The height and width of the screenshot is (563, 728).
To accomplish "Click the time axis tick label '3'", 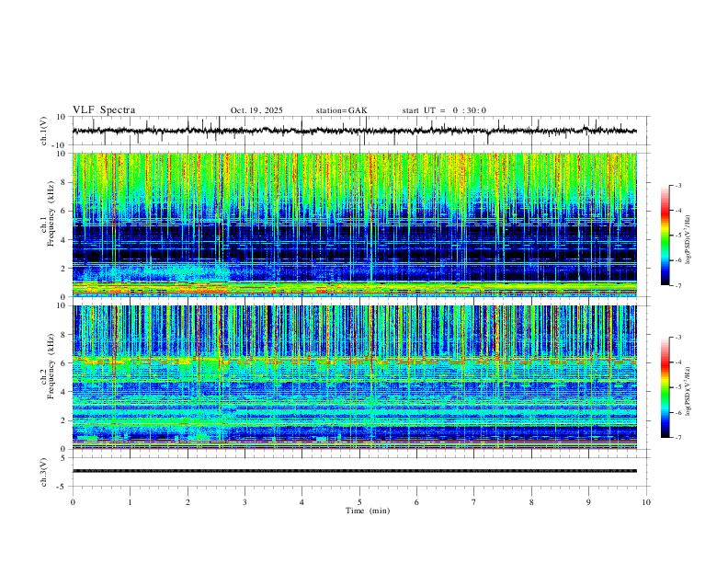I will [x=245, y=502].
